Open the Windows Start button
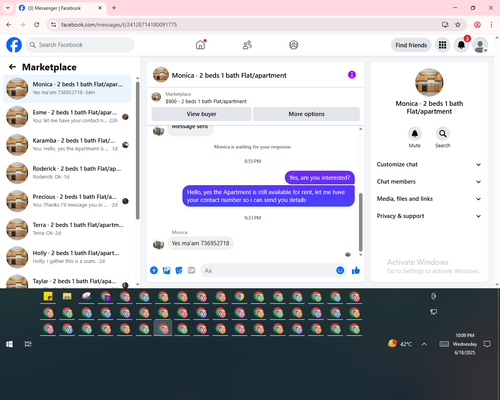Viewport: 500px width, 400px height. click(9, 344)
